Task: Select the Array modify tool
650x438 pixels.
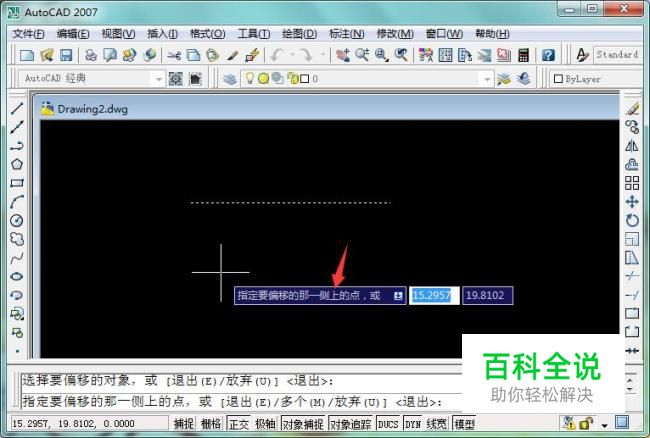Action: pos(632,183)
